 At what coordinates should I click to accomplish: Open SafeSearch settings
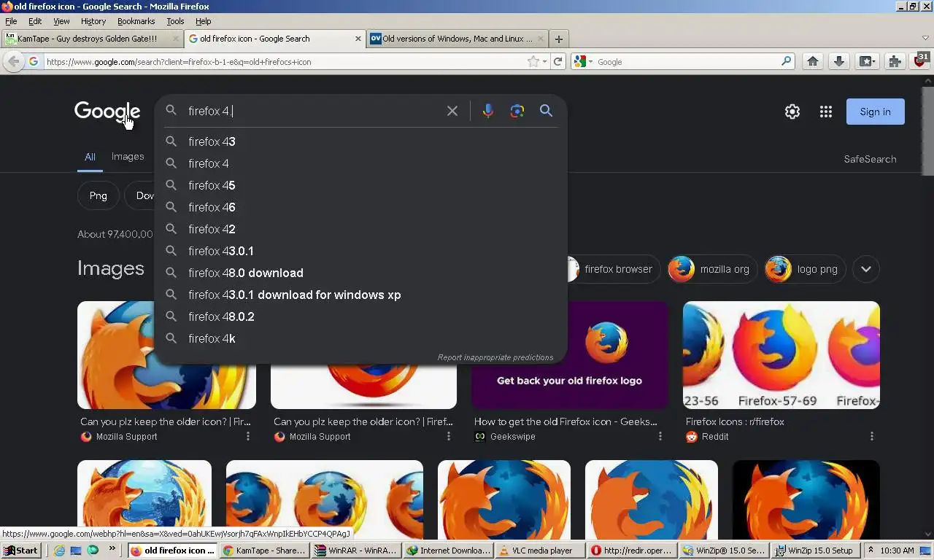870,159
